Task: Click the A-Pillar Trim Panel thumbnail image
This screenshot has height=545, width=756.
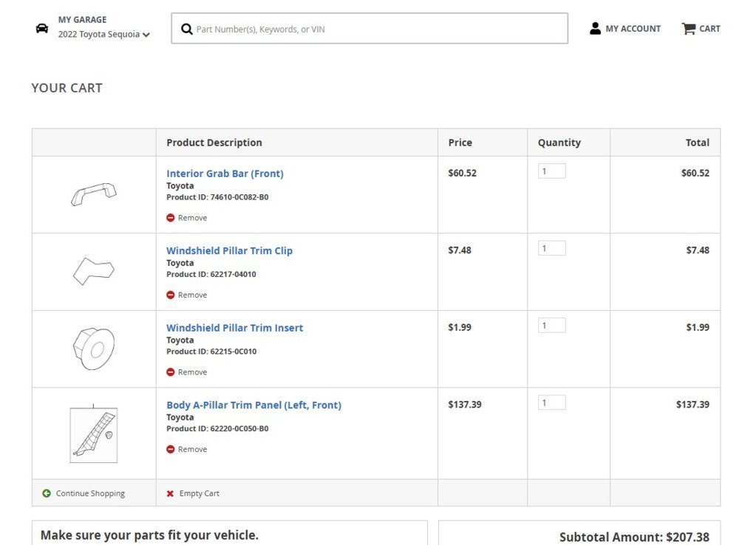Action: tap(94, 435)
